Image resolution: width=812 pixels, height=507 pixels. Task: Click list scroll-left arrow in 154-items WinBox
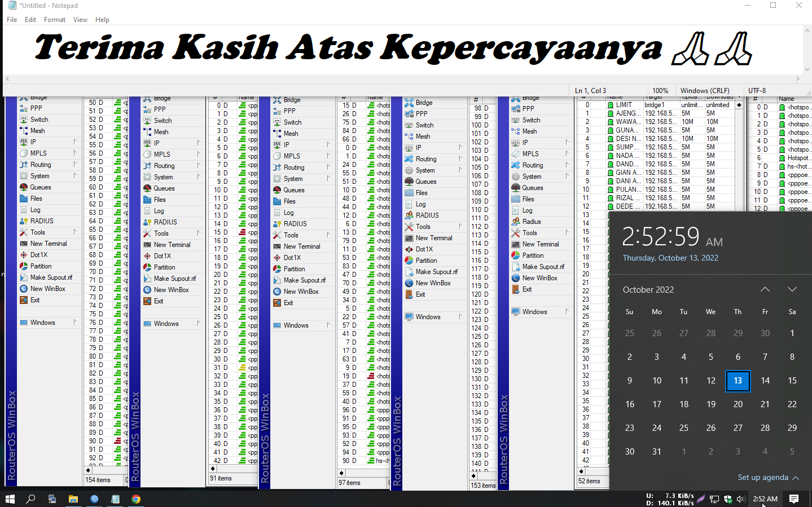[x=88, y=470]
